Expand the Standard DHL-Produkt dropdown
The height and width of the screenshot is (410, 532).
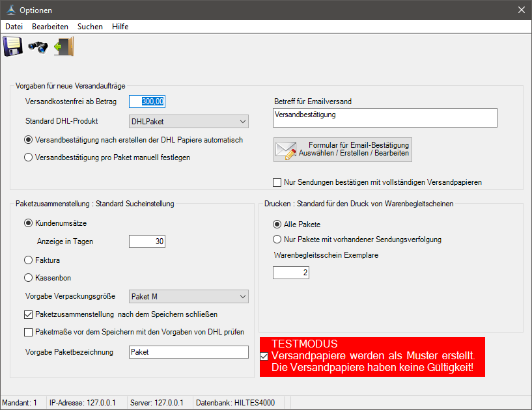[x=242, y=121]
